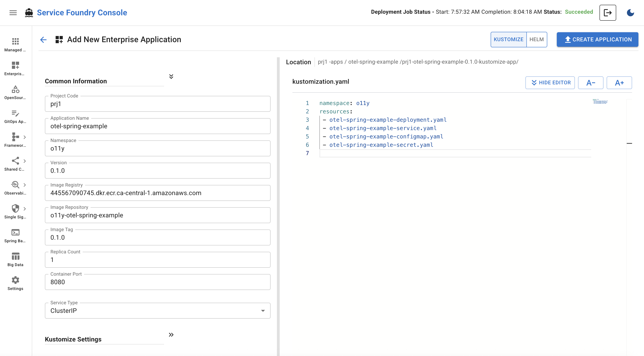Click the Location path text
Image resolution: width=644 pixels, height=356 pixels.
[x=418, y=62]
